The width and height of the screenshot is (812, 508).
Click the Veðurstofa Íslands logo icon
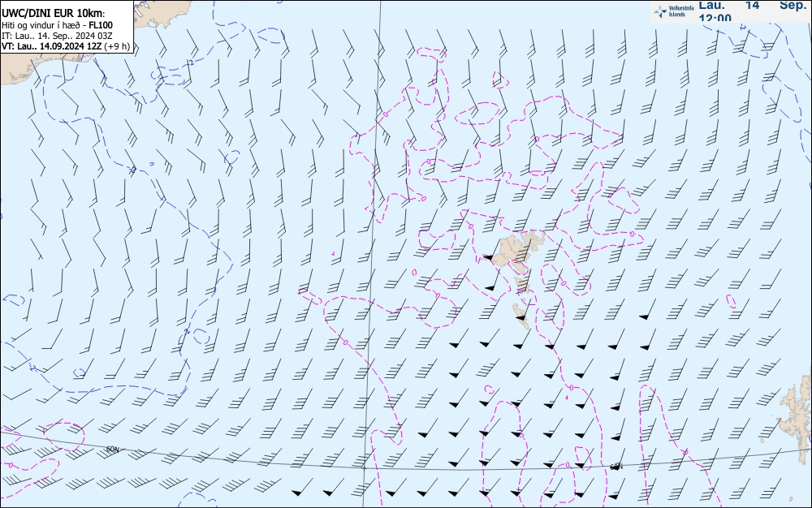pyautogui.click(x=660, y=11)
